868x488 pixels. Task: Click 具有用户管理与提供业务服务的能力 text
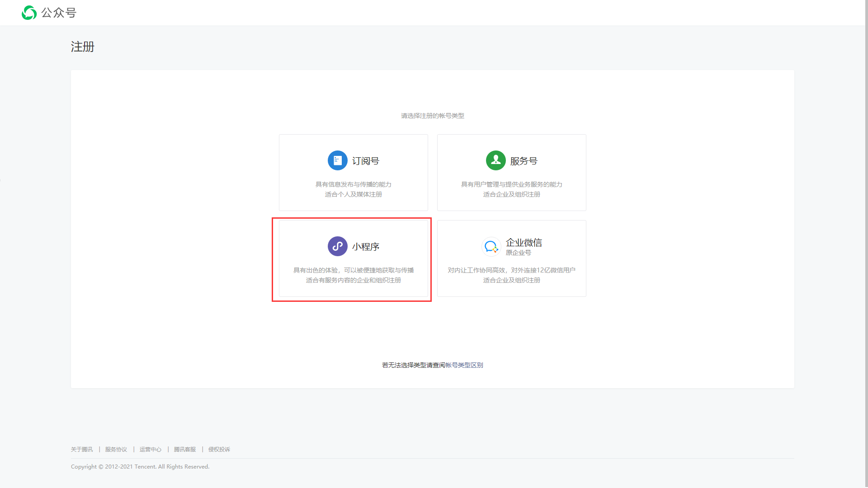[x=512, y=184]
